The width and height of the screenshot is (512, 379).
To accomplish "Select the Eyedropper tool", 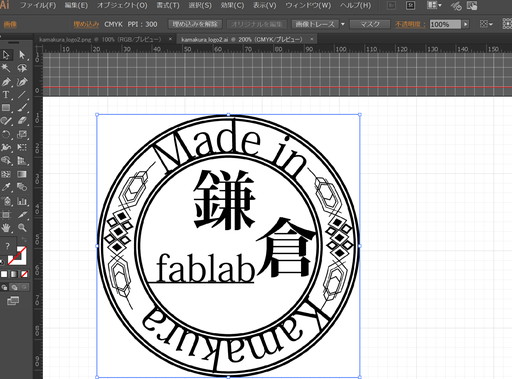I will [6, 187].
